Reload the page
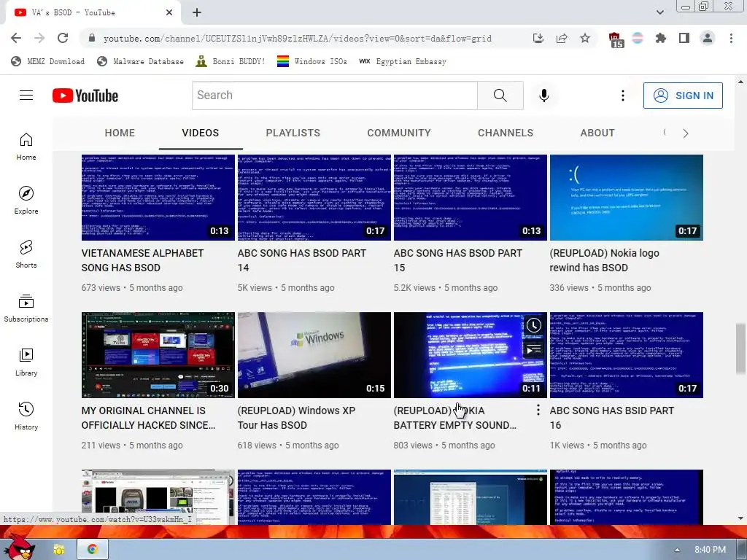The width and height of the screenshot is (747, 560). coord(63,38)
